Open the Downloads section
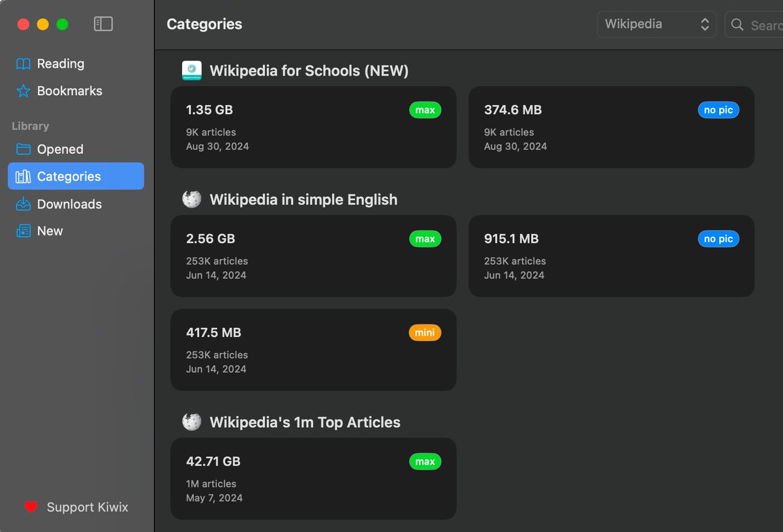783x532 pixels. coord(76,204)
